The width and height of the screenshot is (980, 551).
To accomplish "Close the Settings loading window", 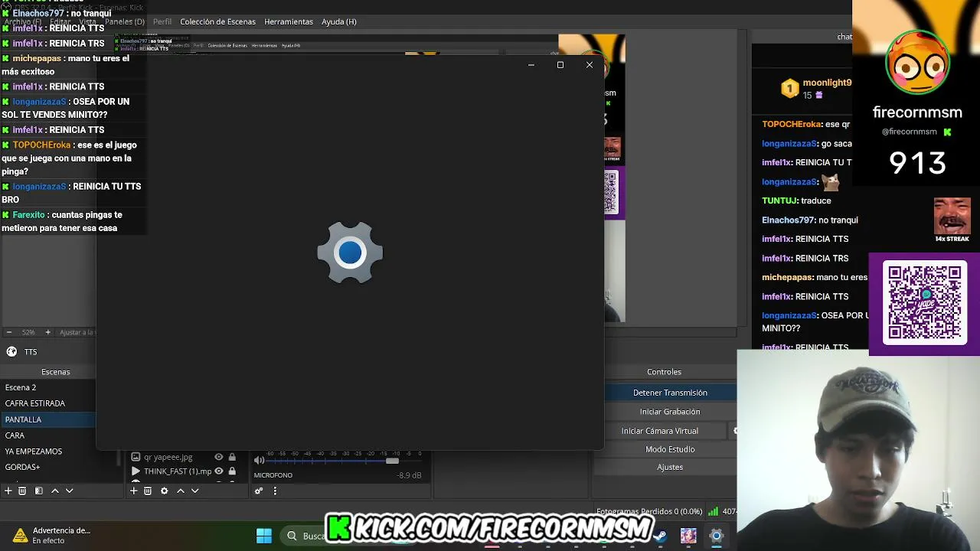I will point(590,65).
